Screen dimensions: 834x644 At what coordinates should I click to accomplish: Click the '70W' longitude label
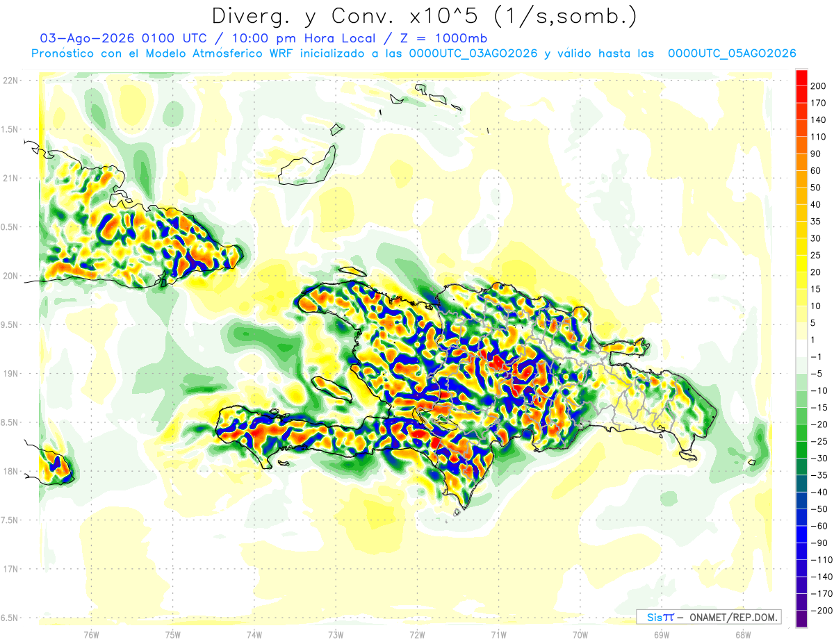click(x=580, y=635)
